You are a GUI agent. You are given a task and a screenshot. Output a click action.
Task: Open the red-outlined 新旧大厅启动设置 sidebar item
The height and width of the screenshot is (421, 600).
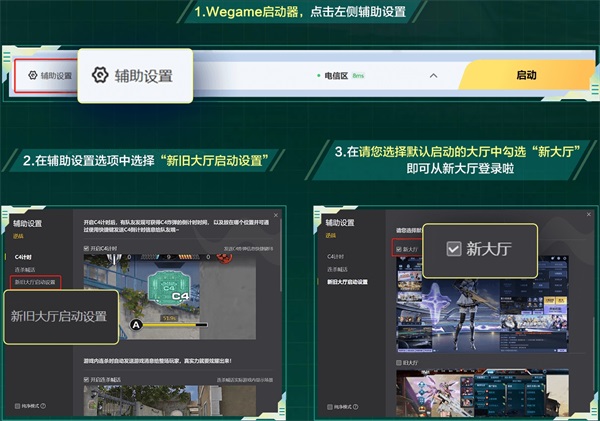coord(35,282)
